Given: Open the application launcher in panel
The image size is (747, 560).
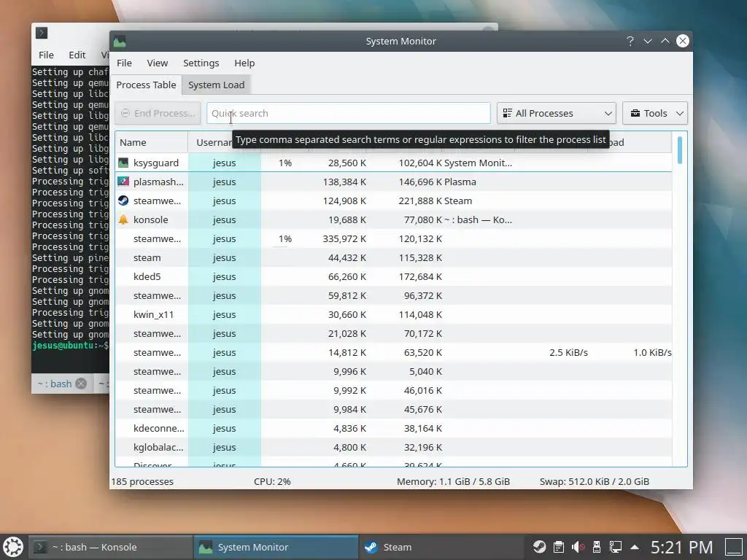Looking at the screenshot, I should click(13, 547).
